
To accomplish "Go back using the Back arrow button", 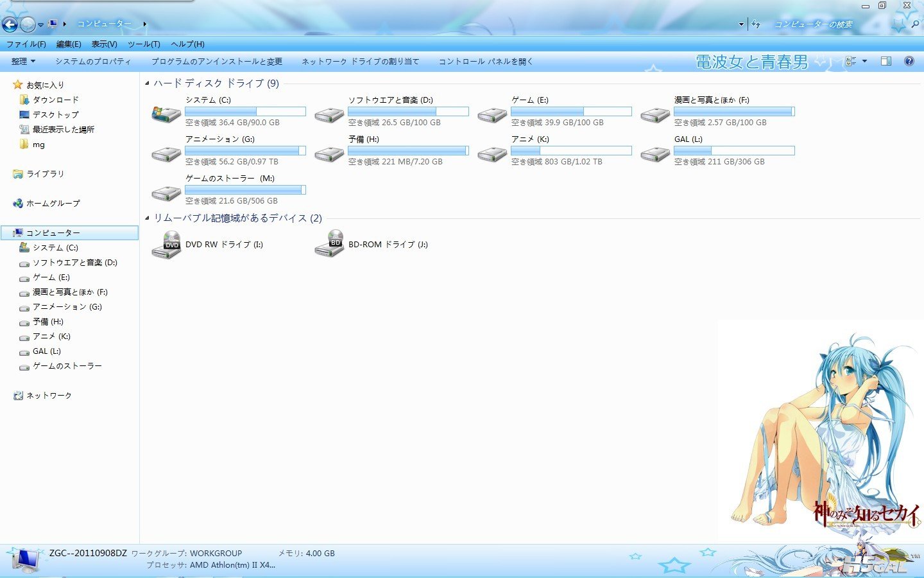I will [x=10, y=24].
